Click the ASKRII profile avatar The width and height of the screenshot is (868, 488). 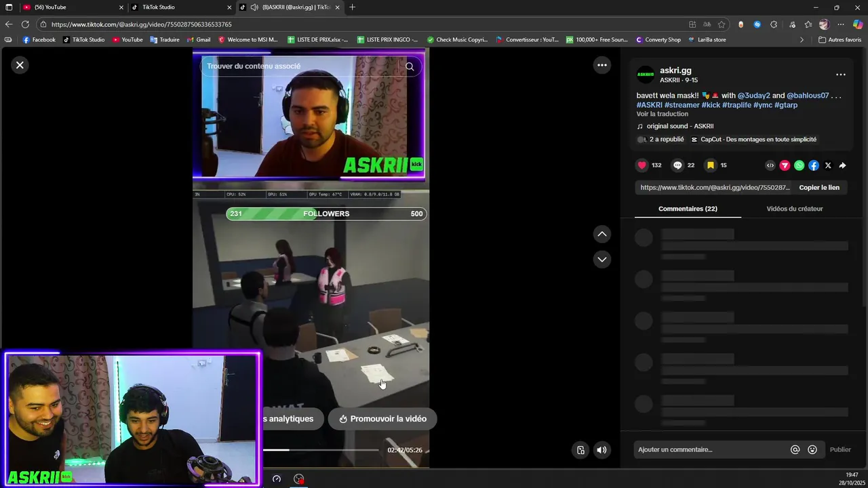(646, 75)
